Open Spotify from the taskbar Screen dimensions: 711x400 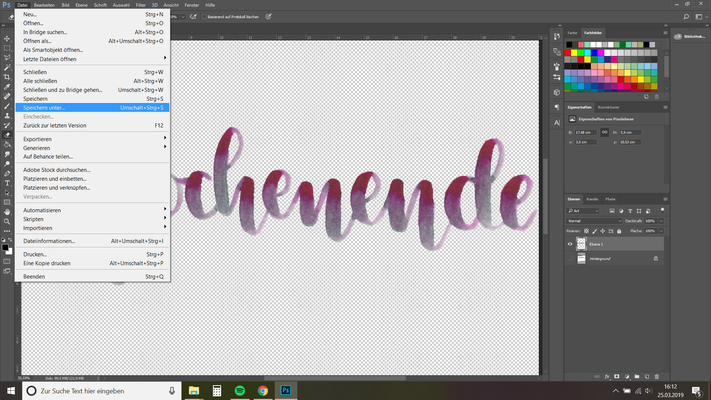click(x=240, y=390)
